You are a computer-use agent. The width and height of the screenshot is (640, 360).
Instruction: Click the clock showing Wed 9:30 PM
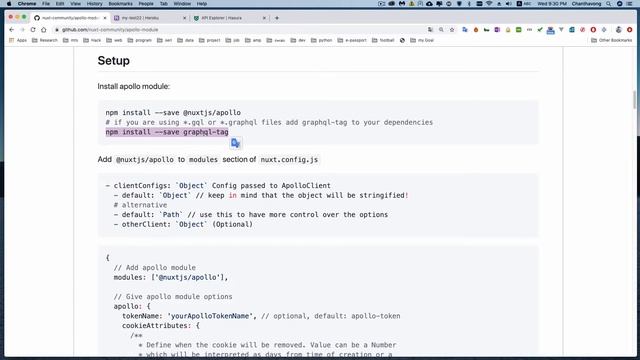click(x=552, y=4)
